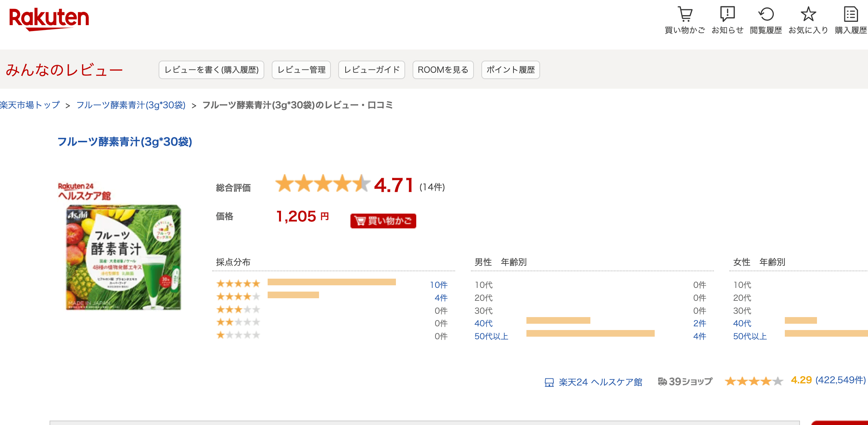Filter by four-star reviews row

click(x=332, y=297)
